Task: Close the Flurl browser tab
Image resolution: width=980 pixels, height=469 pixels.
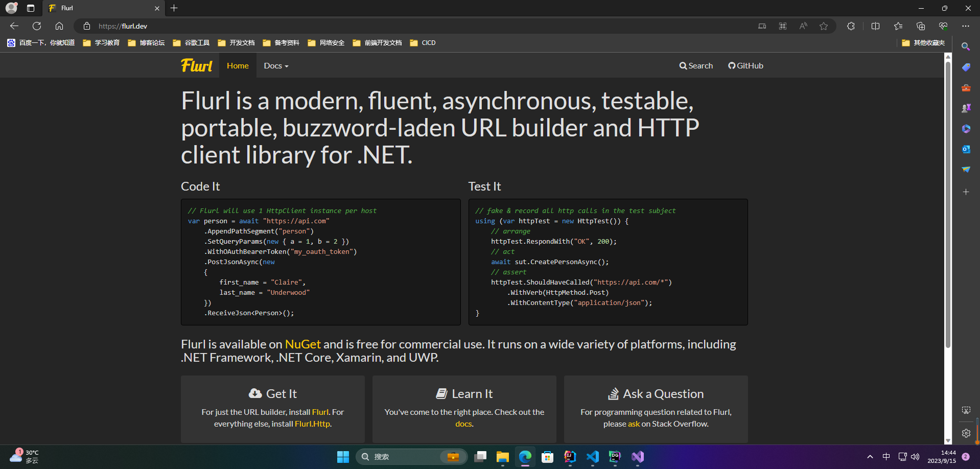Action: click(x=157, y=8)
